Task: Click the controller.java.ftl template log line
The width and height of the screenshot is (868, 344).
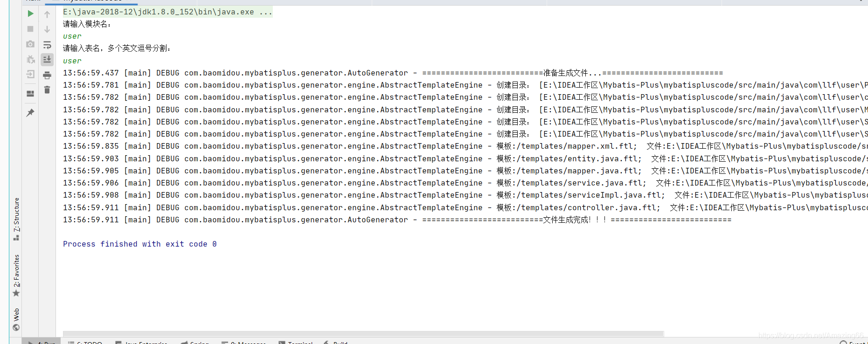Action: (465, 207)
